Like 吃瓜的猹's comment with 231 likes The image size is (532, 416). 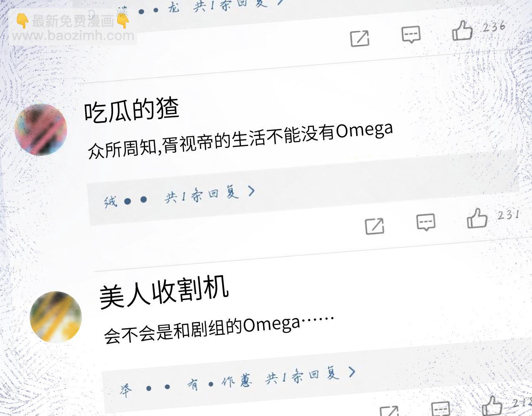477,218
